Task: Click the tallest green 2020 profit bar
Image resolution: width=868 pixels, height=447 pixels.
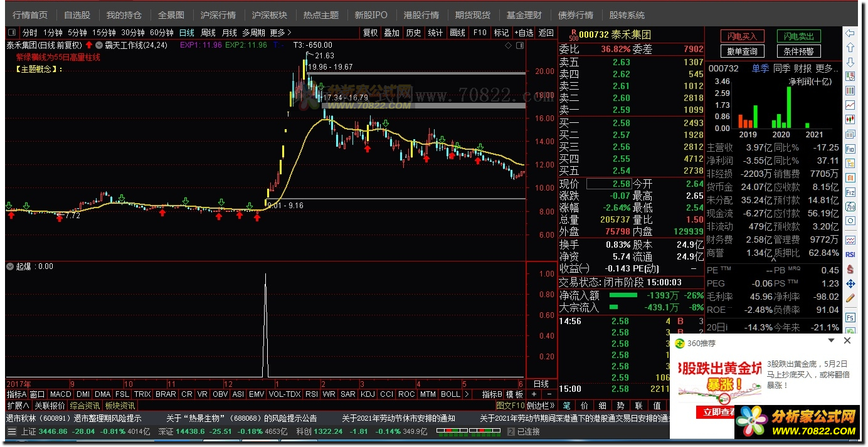Action: 788,107
